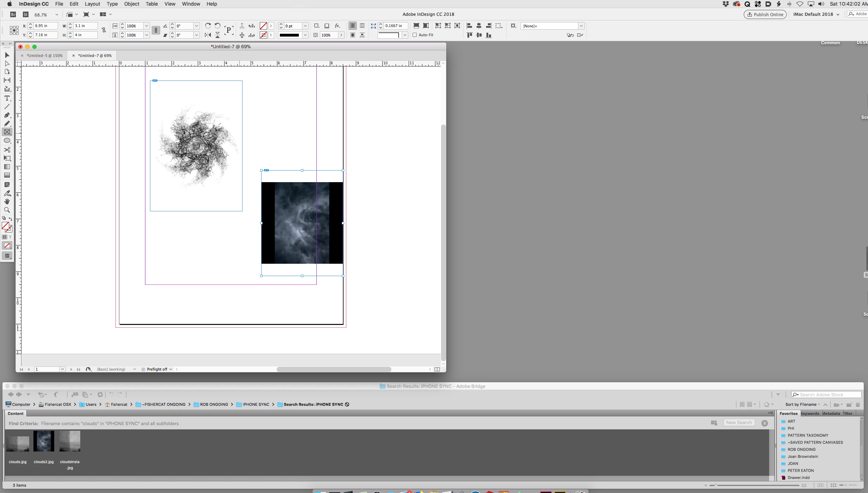Click the Publish Online button
This screenshot has width=868, height=493.
(765, 14)
